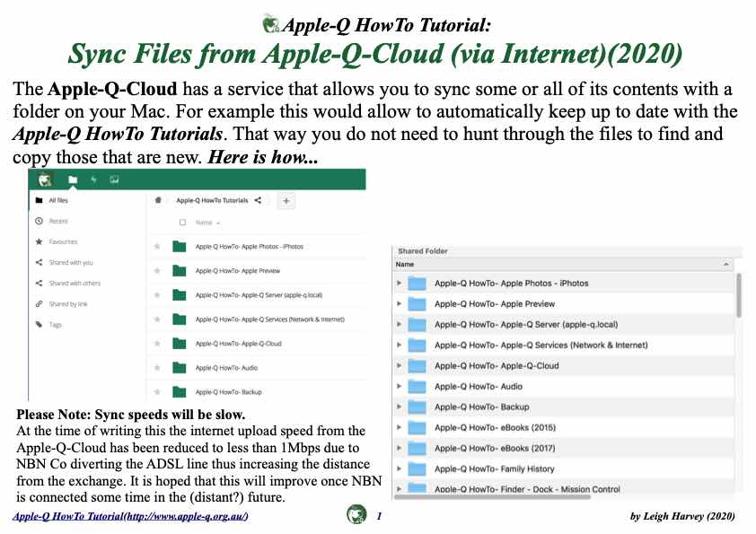Viewport: 756px width, 534px height.
Task: Click the horizontal scrollbar under Shared Folder list
Action: click(492, 497)
